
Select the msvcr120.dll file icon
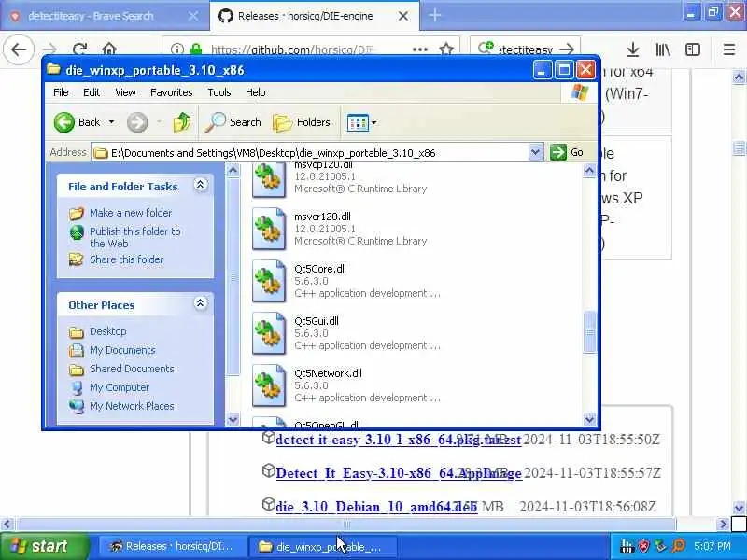(269, 229)
